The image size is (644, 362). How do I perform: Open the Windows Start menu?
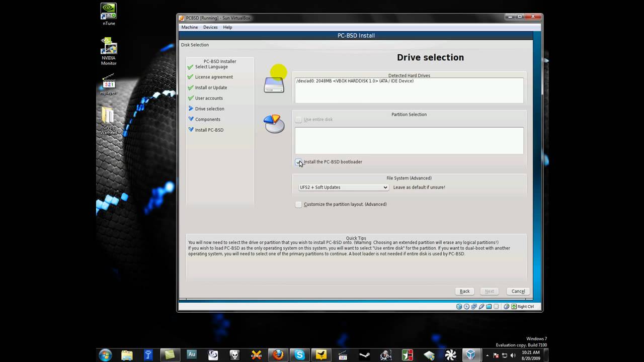(105, 355)
